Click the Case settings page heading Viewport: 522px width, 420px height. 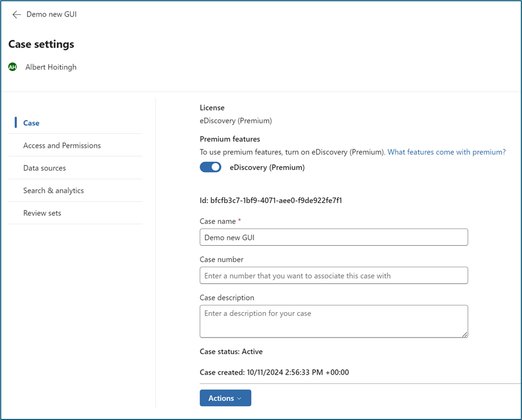pos(41,44)
